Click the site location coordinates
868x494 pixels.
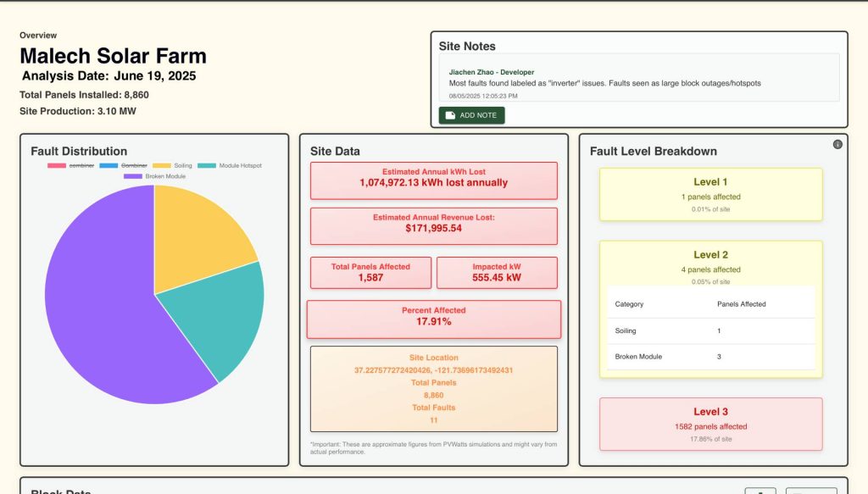[x=433, y=370]
